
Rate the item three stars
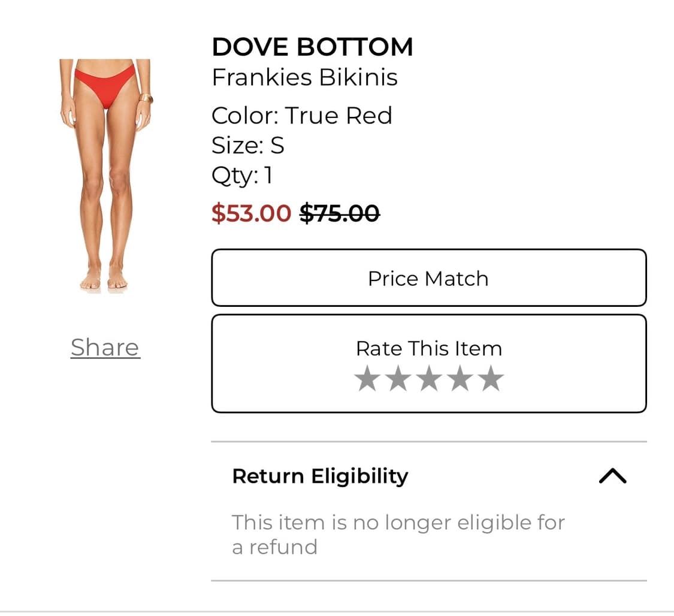429,379
